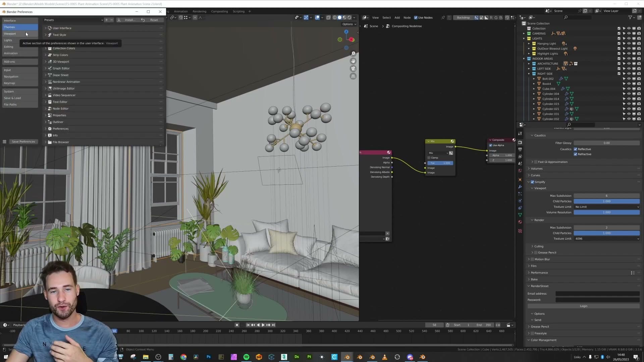644x362 pixels.
Task: Expand the Volumes panel
Action: 529,169
